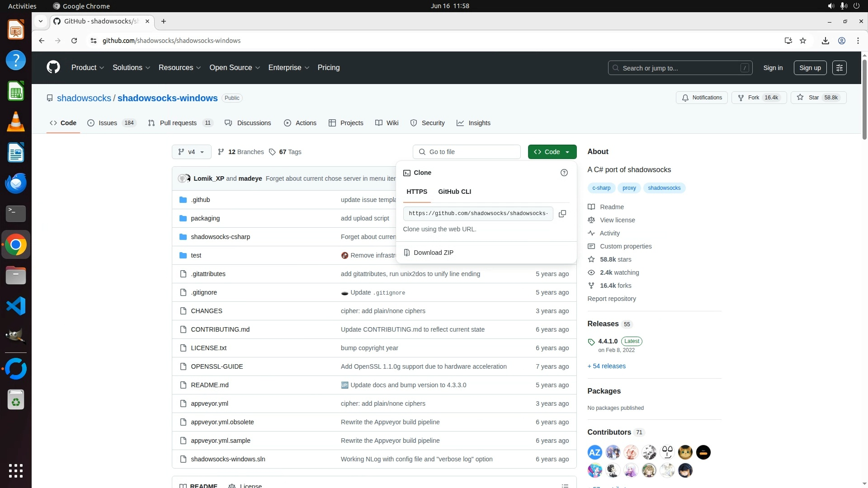Collapse the green Code dropdown button
This screenshot has width=868, height=488.
[x=552, y=152]
